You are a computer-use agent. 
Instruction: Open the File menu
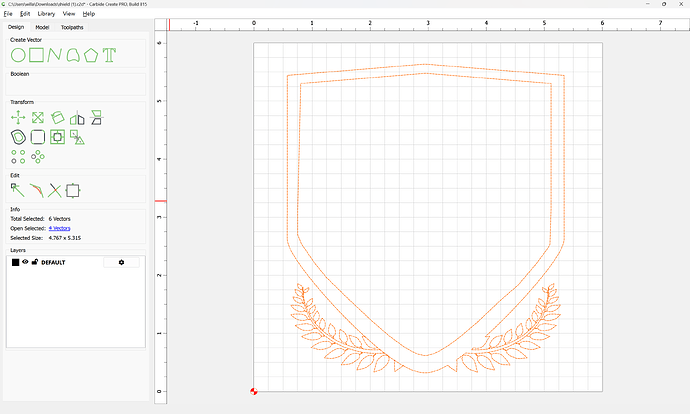pyautogui.click(x=8, y=14)
